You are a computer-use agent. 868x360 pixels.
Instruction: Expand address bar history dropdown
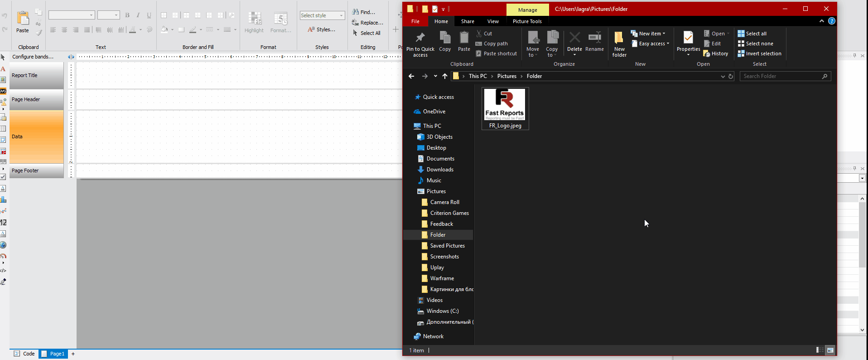[723, 76]
